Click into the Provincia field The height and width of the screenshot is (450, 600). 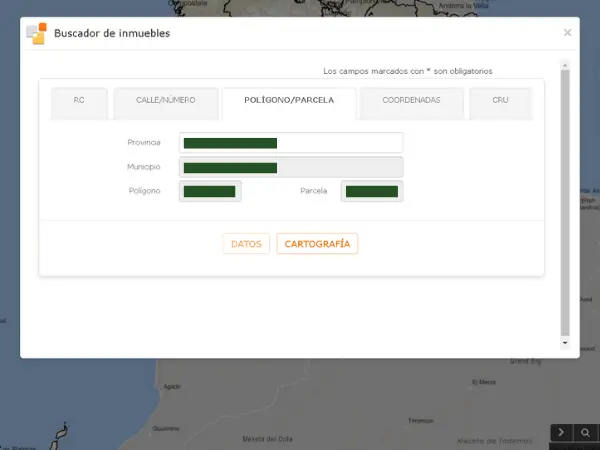click(x=291, y=143)
